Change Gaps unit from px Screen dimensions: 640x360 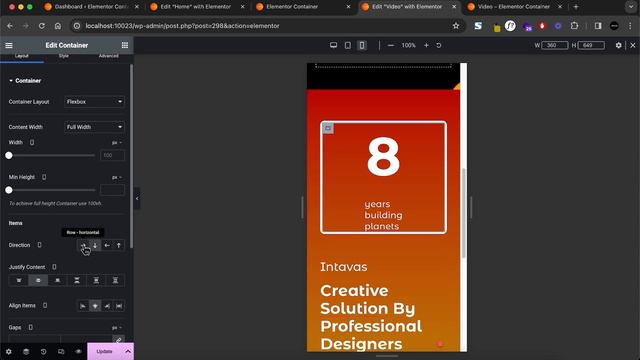pyautogui.click(x=117, y=328)
